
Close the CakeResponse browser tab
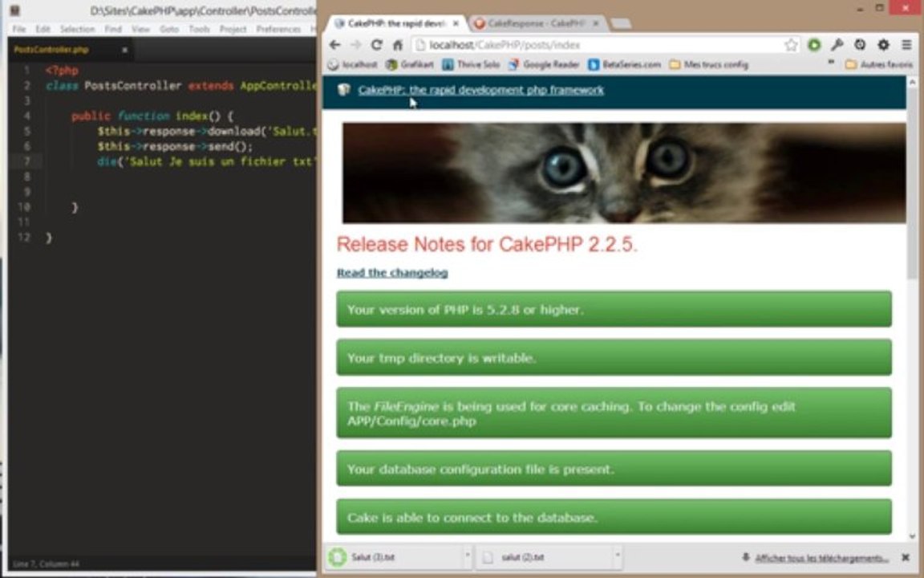[596, 23]
